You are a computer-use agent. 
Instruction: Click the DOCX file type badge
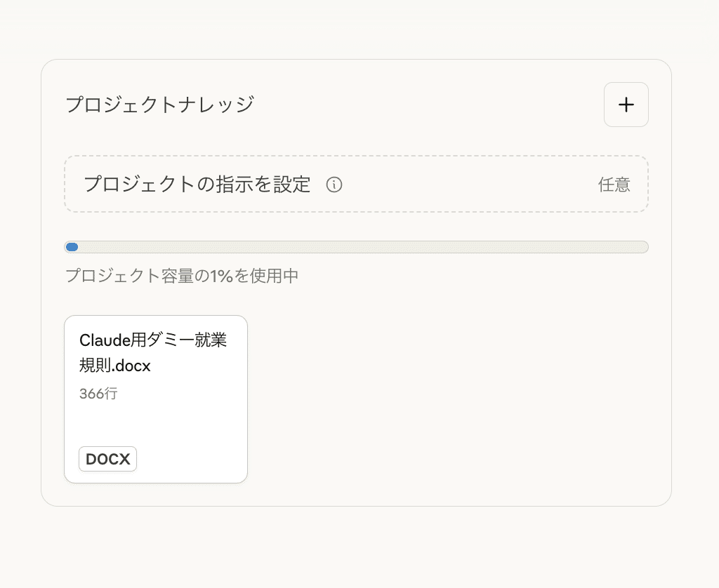[107, 459]
